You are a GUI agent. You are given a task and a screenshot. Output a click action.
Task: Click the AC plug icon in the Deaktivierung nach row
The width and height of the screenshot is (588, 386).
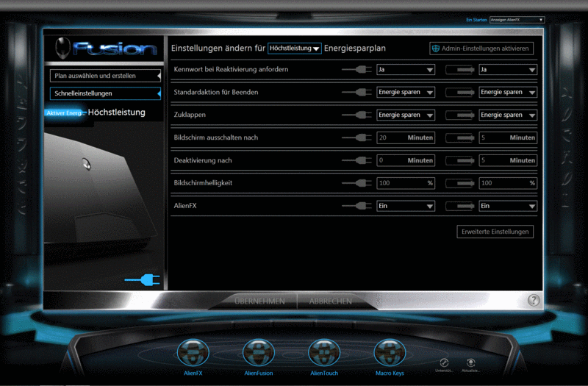pos(356,160)
